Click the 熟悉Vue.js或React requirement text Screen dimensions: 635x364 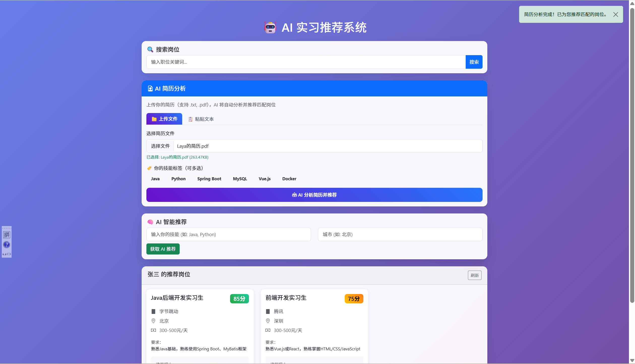(x=313, y=349)
